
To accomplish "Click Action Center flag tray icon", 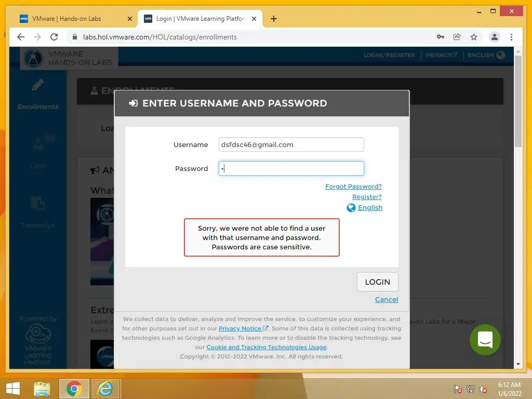I will [x=458, y=389].
